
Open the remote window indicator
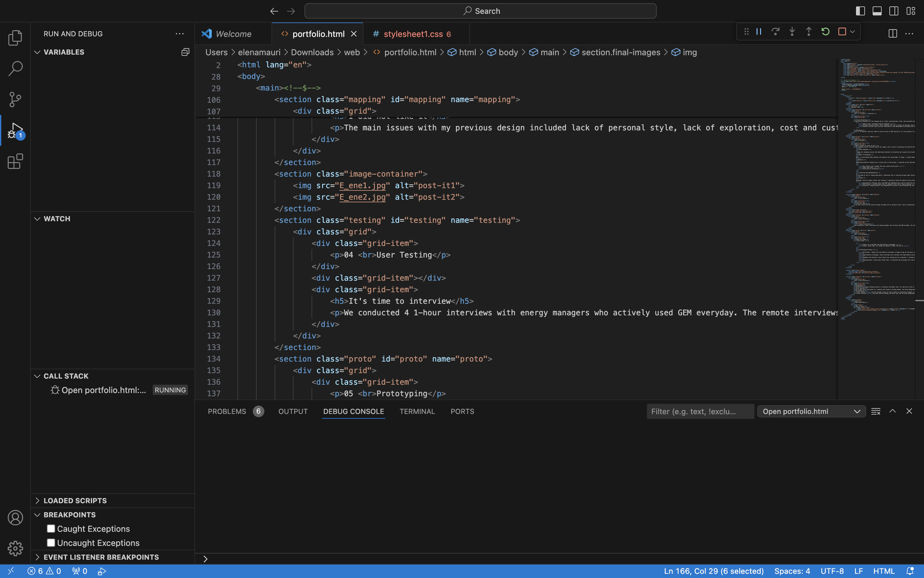click(x=11, y=571)
